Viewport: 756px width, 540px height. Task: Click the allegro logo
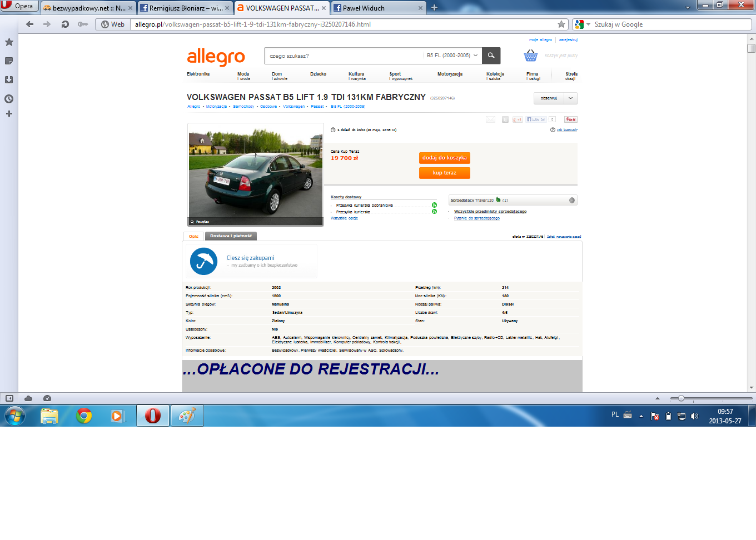click(216, 57)
